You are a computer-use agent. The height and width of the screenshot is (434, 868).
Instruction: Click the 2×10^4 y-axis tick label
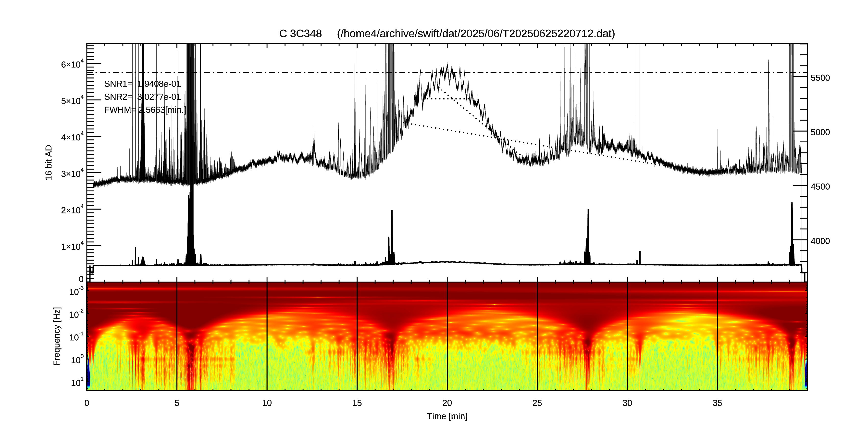pyautogui.click(x=72, y=209)
